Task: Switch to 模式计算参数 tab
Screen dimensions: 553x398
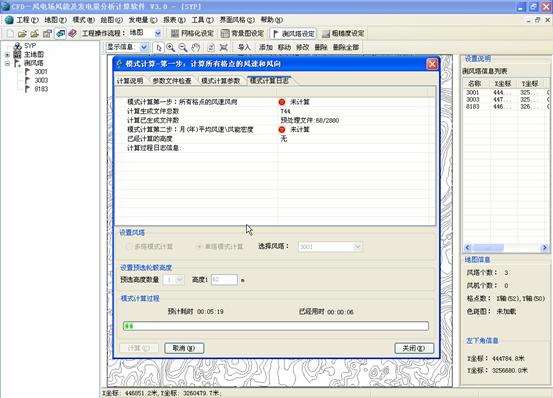Action: pyautogui.click(x=220, y=81)
